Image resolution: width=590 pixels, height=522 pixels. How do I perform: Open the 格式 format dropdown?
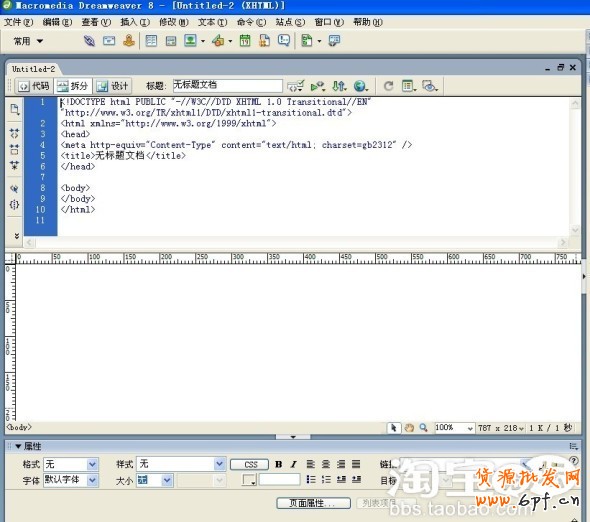pyautogui.click(x=92, y=464)
